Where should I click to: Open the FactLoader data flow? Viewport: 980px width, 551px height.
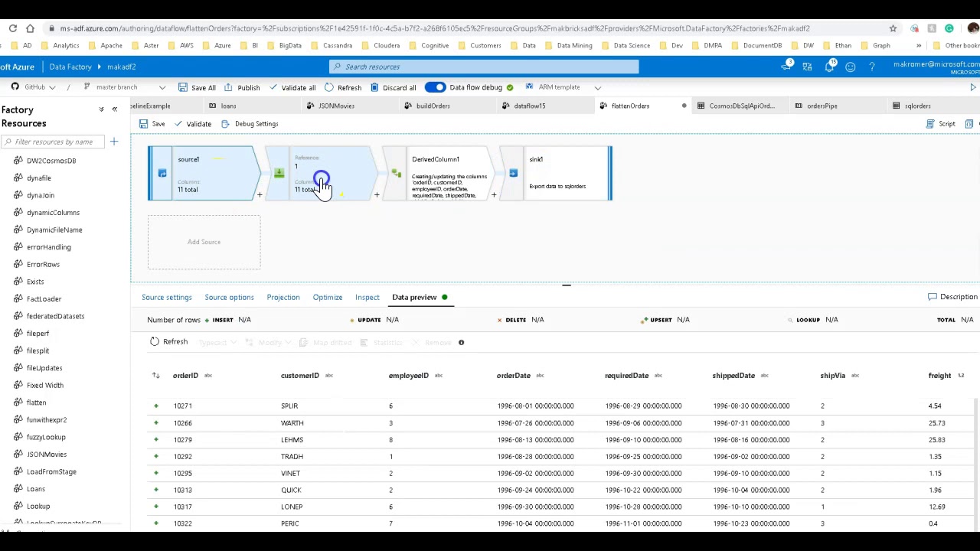pos(44,299)
